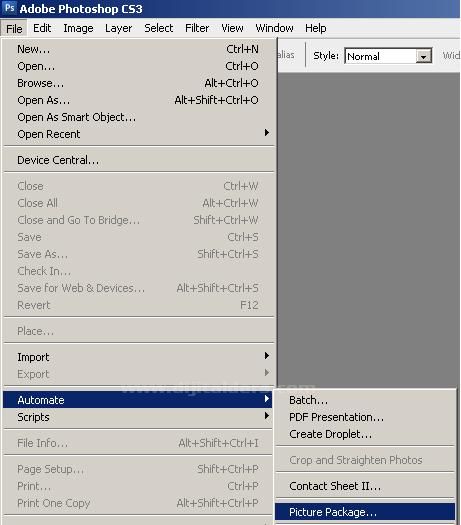The width and height of the screenshot is (461, 525).
Task: Choose New... from the File menu
Action: point(138,49)
